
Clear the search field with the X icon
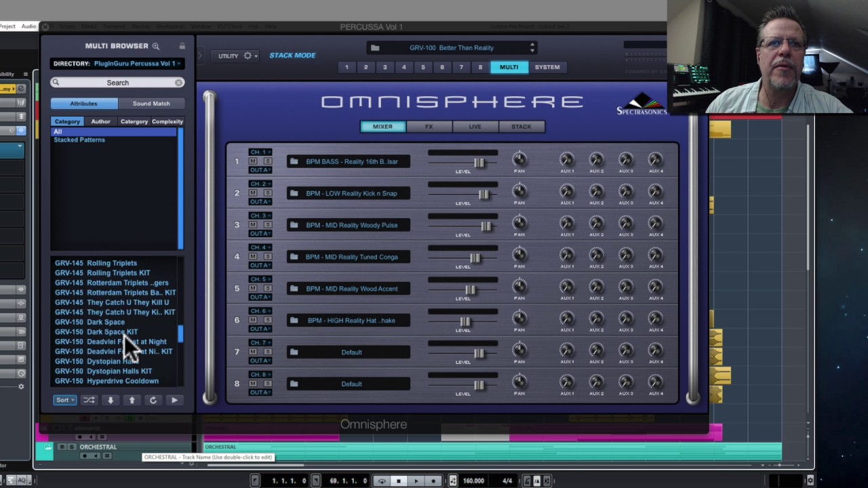(x=178, y=83)
